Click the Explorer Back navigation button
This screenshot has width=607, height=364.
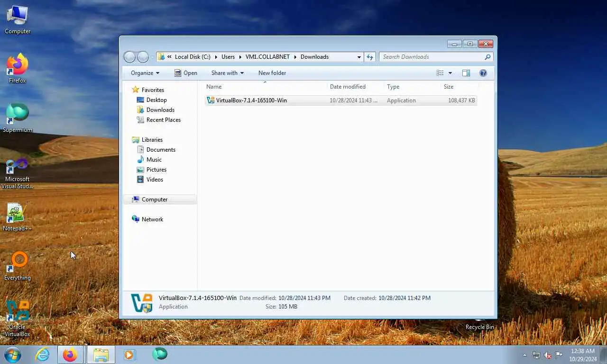point(129,57)
